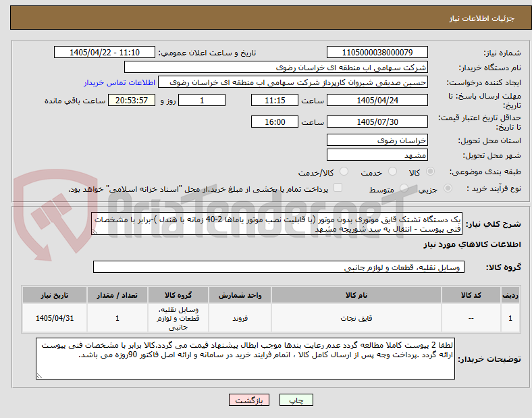Click the price validity date 1405/07/30

tap(377, 122)
